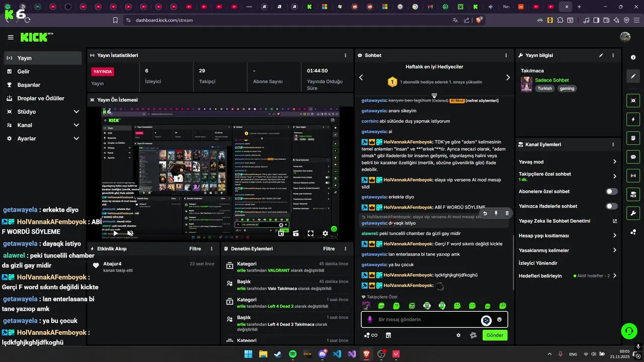Open the lightning bolt panel in the right rail

633,119
